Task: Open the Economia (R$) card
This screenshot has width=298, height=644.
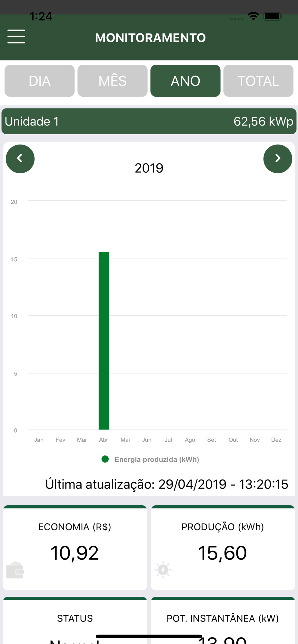Action: [x=75, y=548]
